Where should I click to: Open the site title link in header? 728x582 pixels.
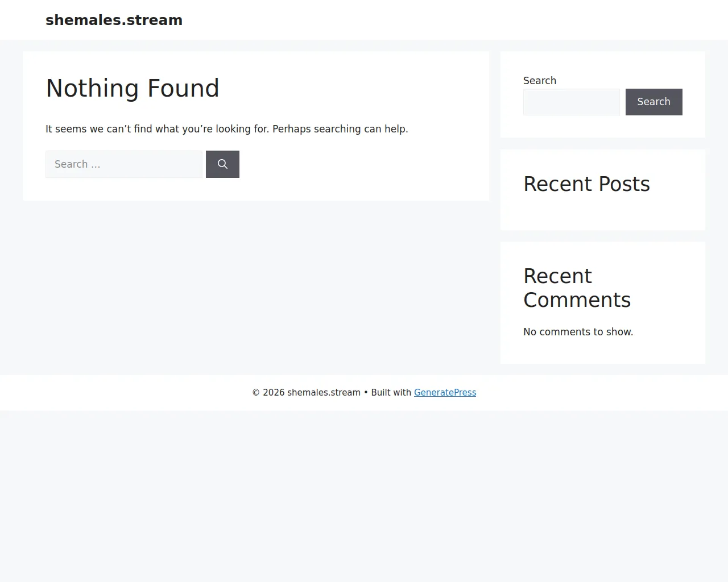click(x=114, y=20)
